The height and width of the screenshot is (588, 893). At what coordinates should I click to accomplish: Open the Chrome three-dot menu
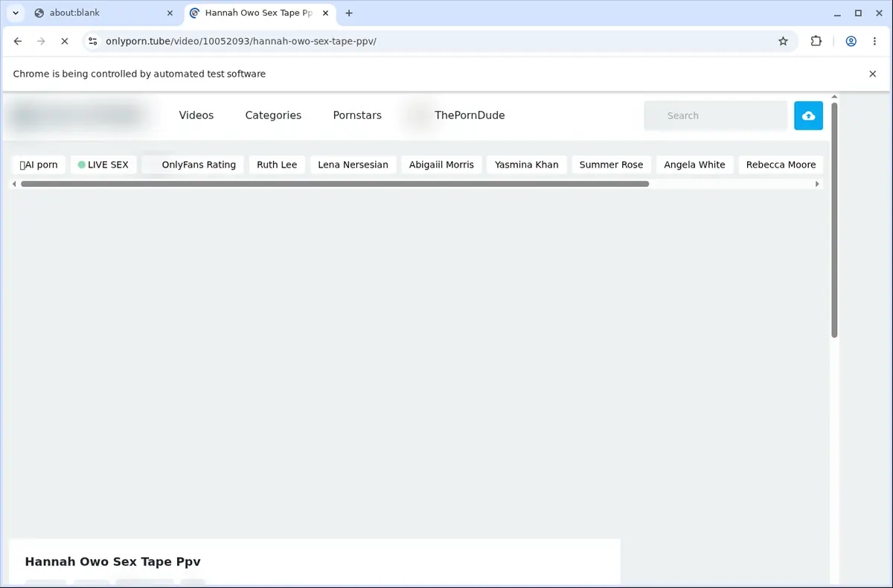click(874, 42)
